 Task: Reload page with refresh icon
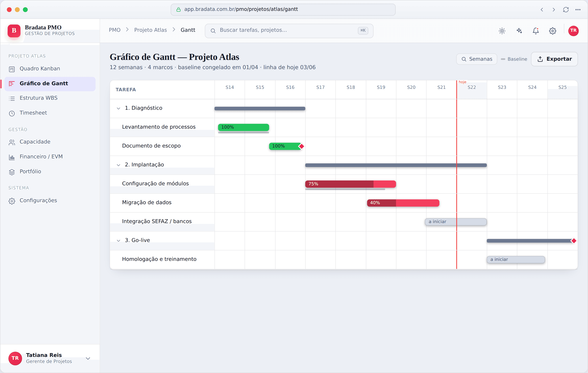click(566, 9)
